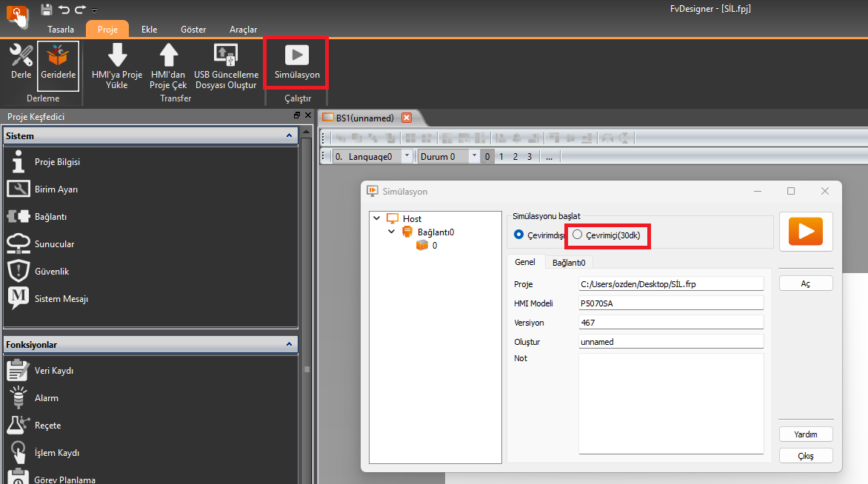Switch to the Tasarla ribbon tab
This screenshot has height=484, width=868.
click(61, 30)
